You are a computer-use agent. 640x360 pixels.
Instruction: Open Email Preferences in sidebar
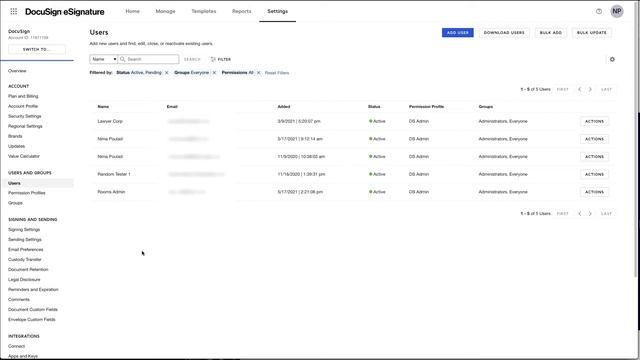click(26, 250)
